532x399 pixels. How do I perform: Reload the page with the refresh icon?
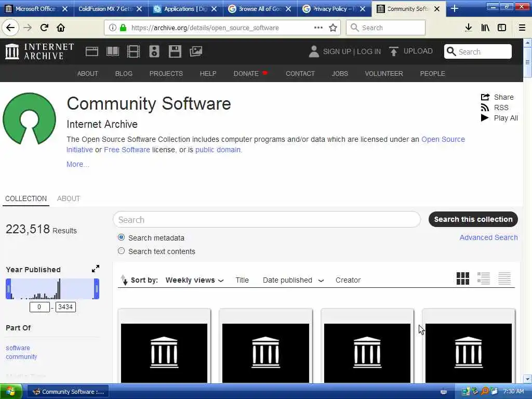click(44, 28)
